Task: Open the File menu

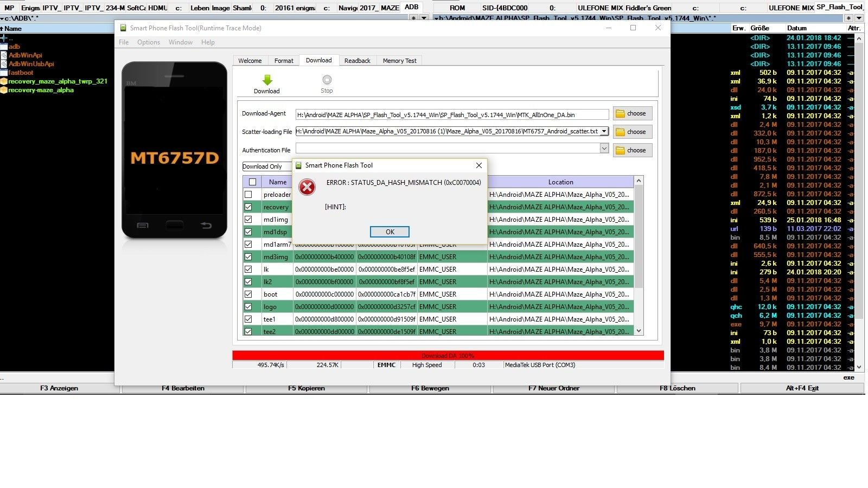Action: click(124, 42)
